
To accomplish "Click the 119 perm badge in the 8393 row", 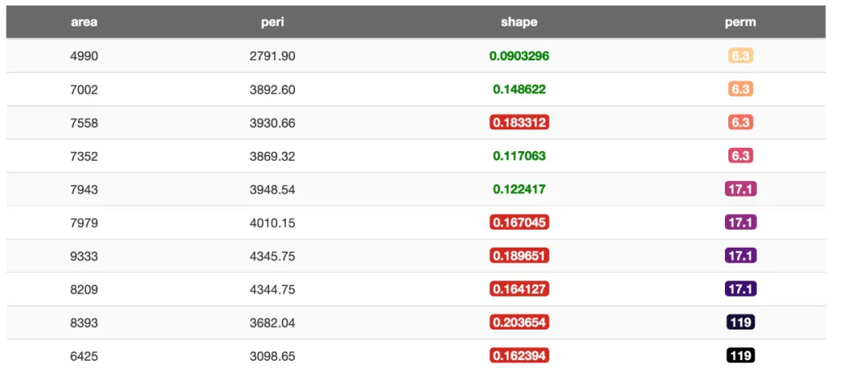I will coord(741,322).
